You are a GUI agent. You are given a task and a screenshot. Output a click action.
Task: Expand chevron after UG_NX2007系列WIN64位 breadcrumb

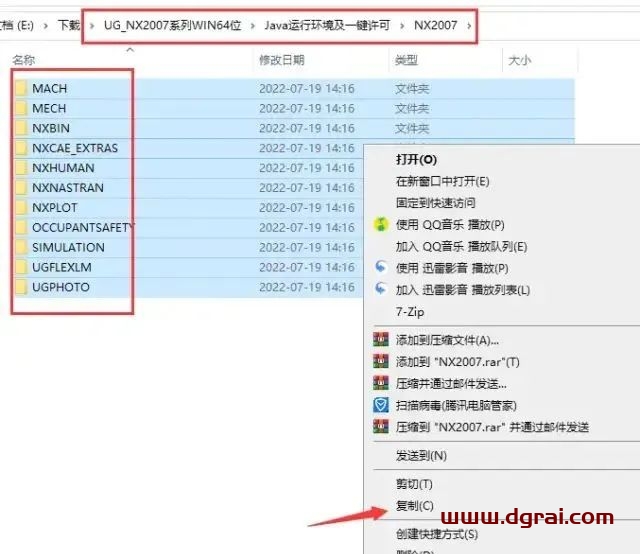click(x=253, y=26)
